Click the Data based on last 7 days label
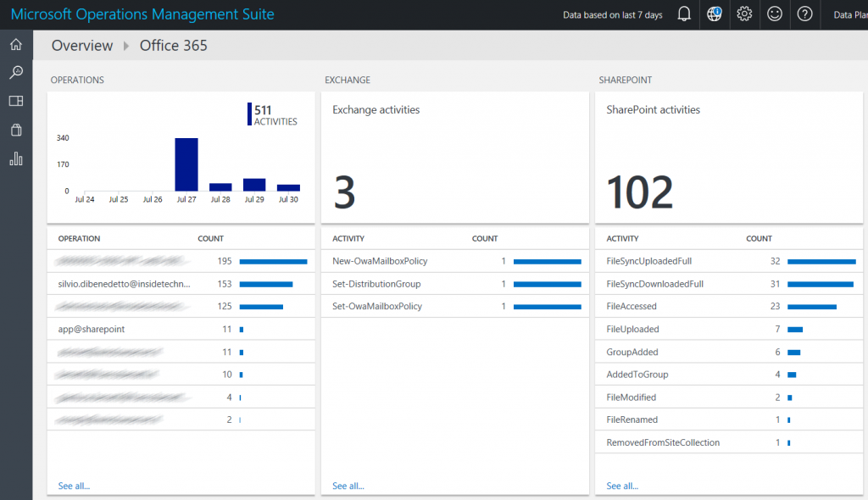868x500 pixels. [x=613, y=15]
